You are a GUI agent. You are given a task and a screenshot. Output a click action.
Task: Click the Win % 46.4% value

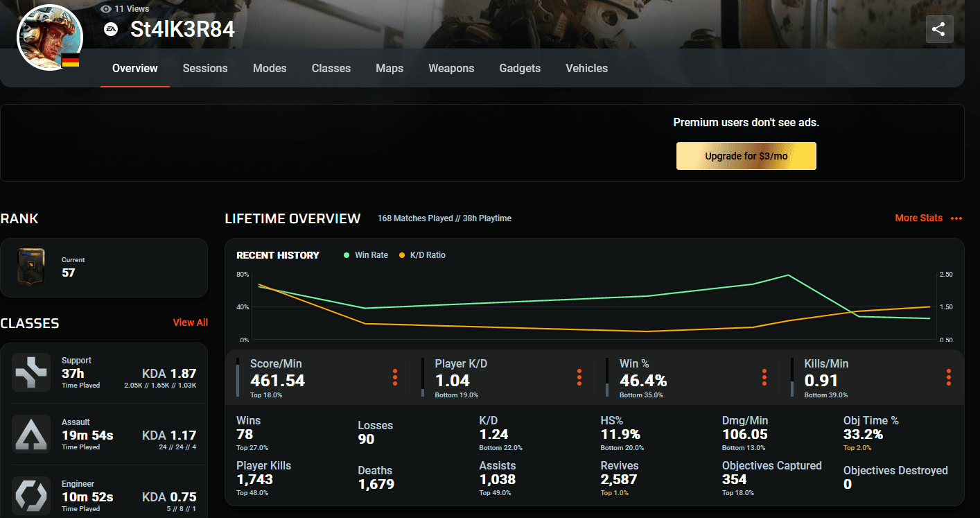tap(643, 381)
